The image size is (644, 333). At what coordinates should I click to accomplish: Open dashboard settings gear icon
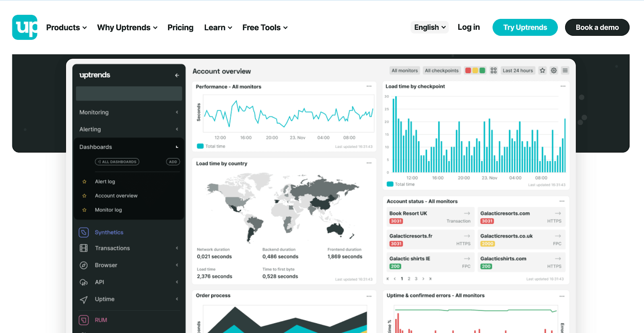click(x=554, y=70)
